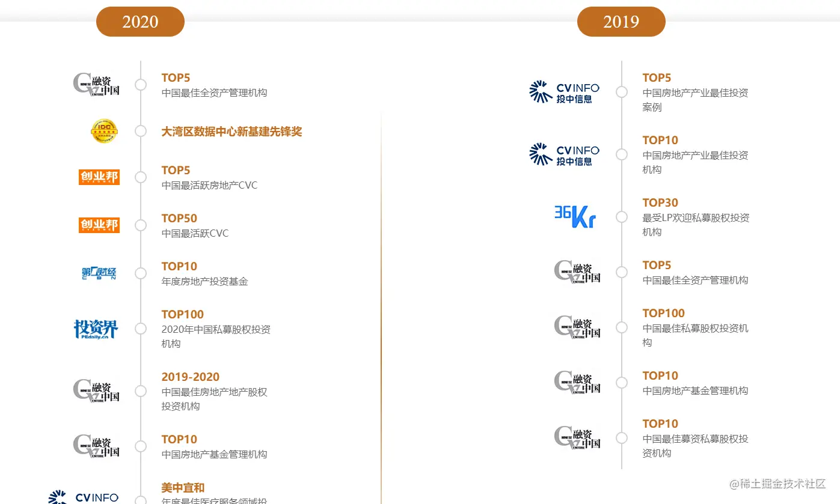Click the 中国房地产产业最佳投资案例 description
Screen dimensions: 840x504
(x=695, y=100)
